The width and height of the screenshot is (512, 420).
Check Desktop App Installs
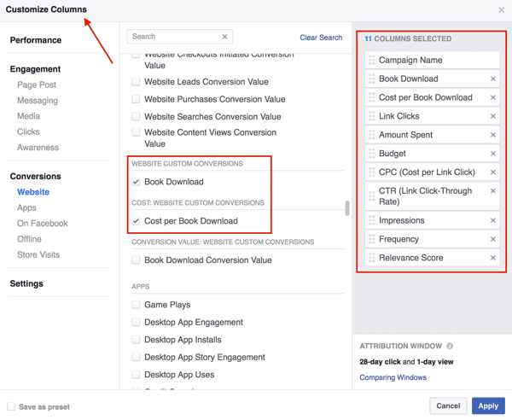click(x=136, y=340)
